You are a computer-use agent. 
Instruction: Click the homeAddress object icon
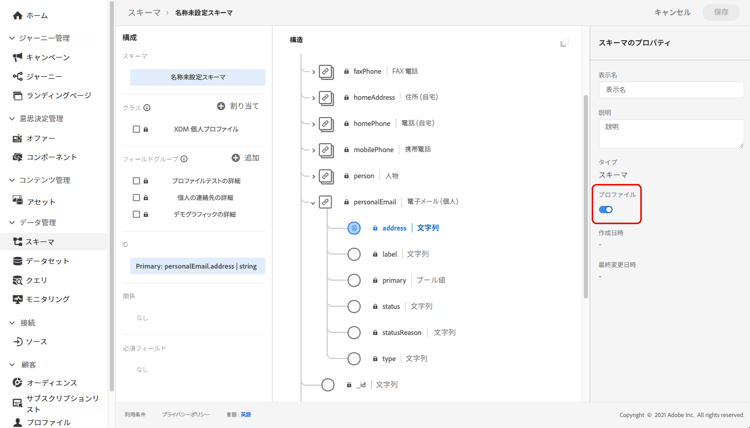click(326, 98)
